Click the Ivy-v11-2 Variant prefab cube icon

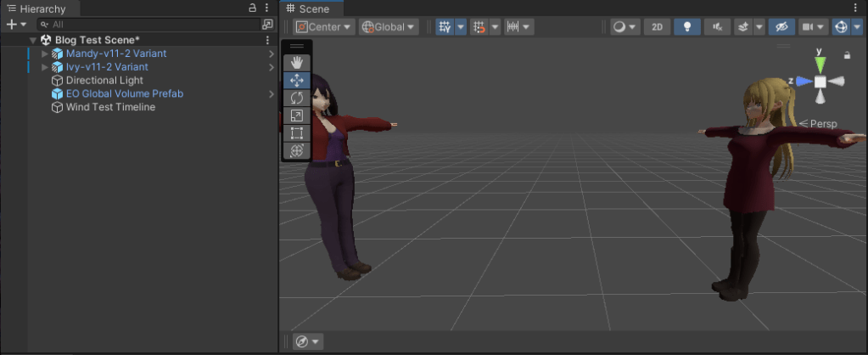(x=57, y=67)
